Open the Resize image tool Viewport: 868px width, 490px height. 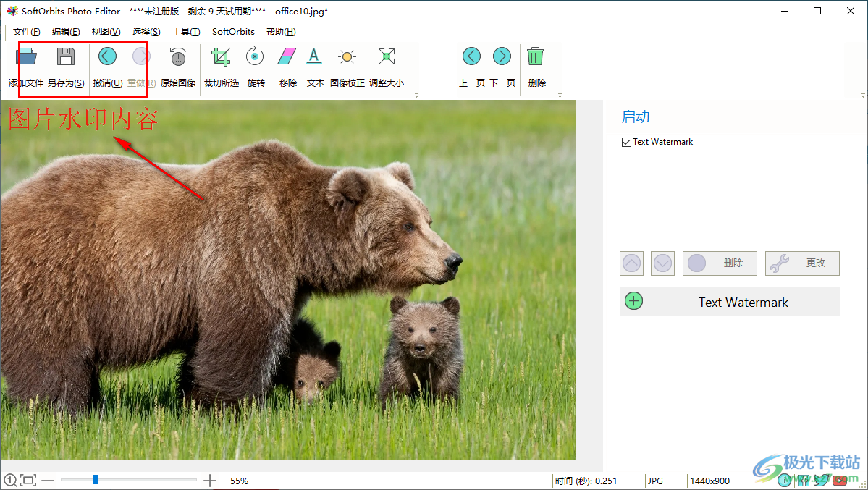[x=386, y=56]
